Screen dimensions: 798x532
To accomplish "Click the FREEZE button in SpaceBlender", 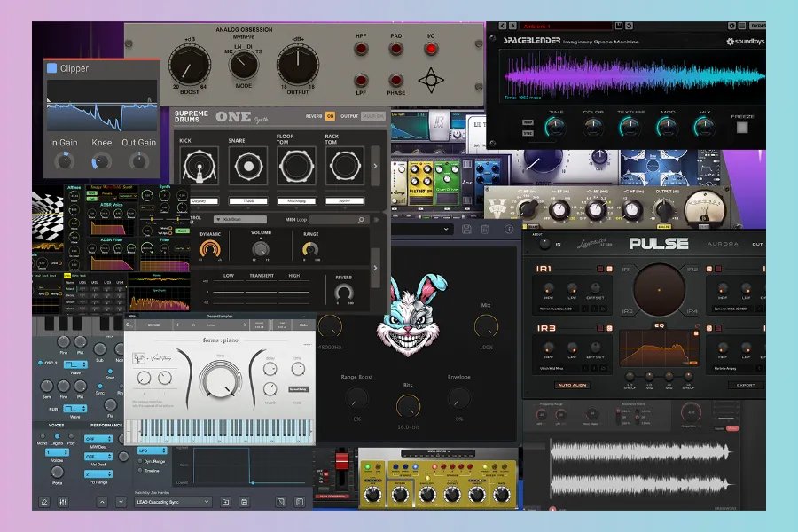I will click(x=742, y=128).
